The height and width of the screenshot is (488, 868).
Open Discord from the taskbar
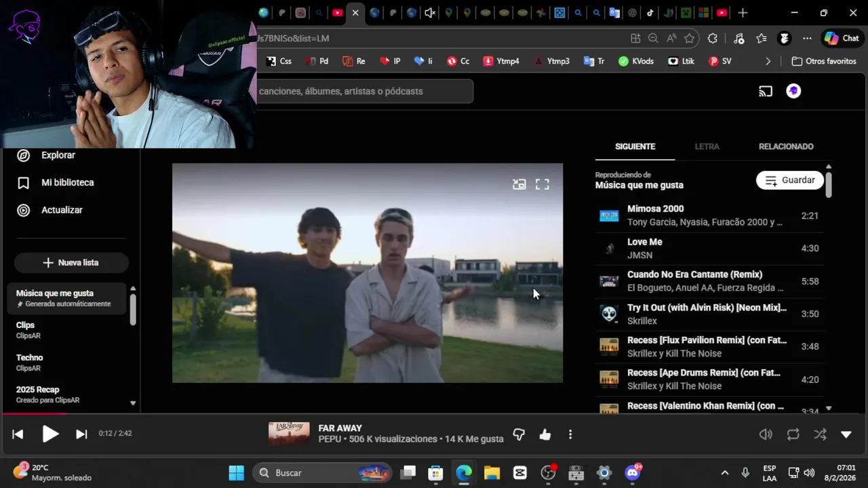coord(633,472)
